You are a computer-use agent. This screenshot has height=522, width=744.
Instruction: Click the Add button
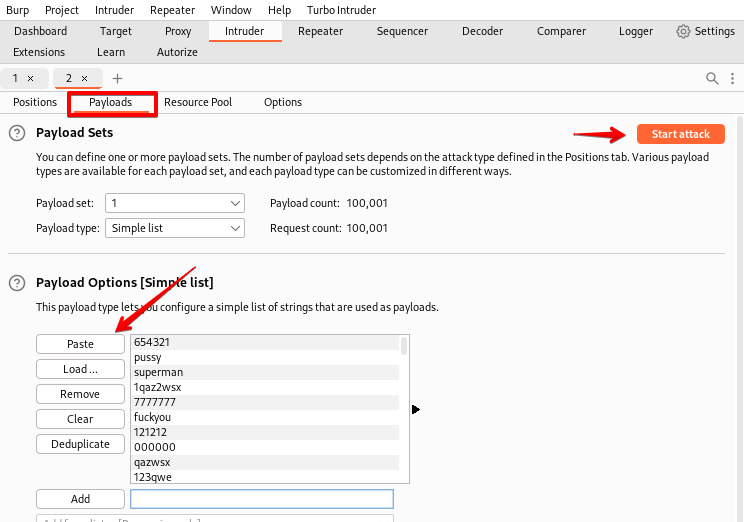click(x=80, y=499)
